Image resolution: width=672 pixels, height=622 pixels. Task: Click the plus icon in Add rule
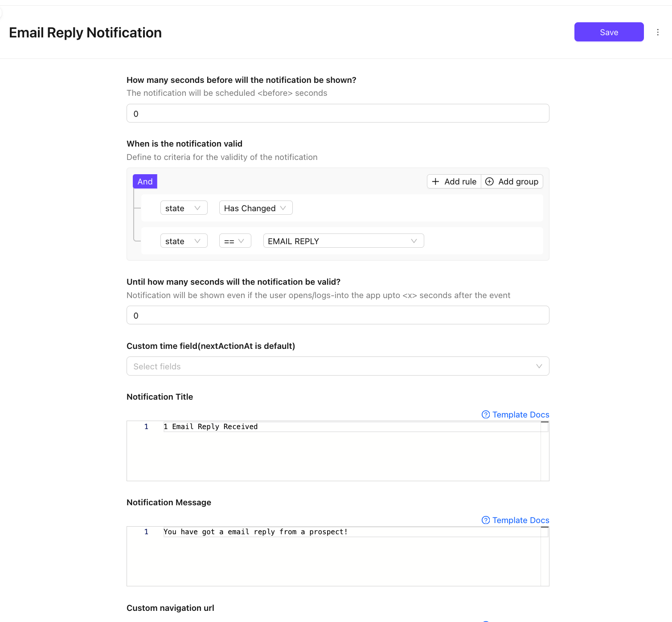tap(435, 181)
